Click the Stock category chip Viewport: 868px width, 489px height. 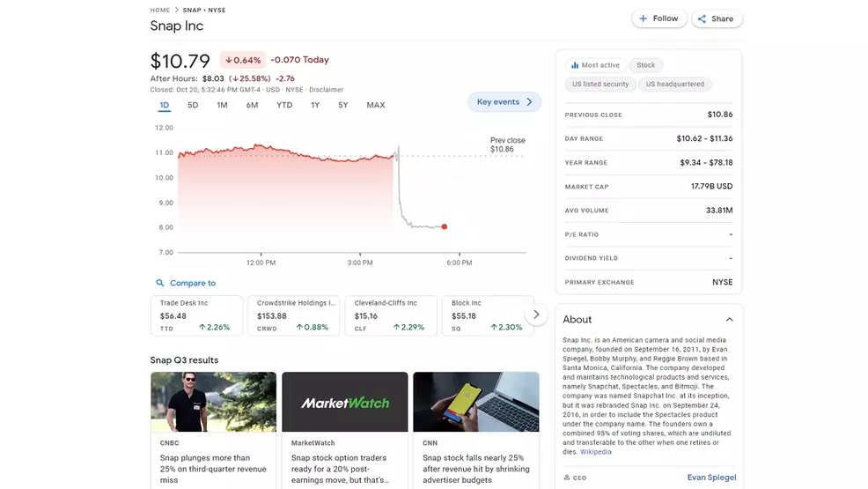click(x=646, y=65)
